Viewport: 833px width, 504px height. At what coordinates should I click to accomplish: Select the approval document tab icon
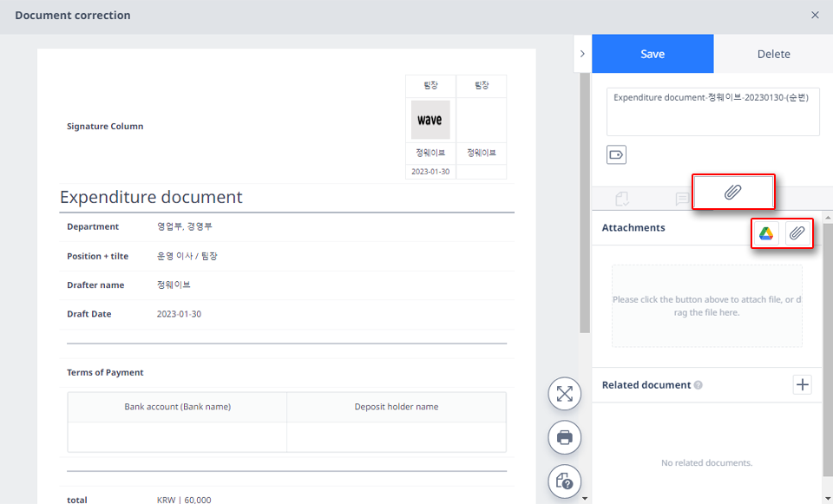pos(621,199)
